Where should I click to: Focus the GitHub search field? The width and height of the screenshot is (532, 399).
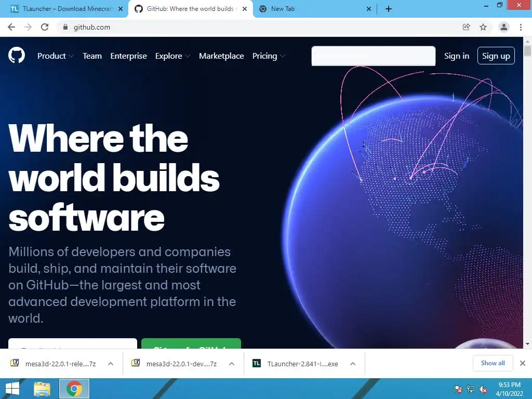coord(373,56)
